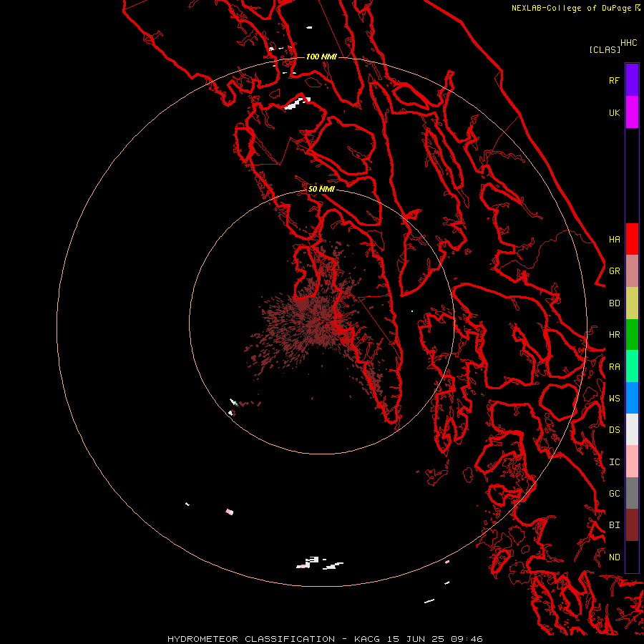Click the BI legend label
The width and height of the screenshot is (644, 644).
[614, 525]
